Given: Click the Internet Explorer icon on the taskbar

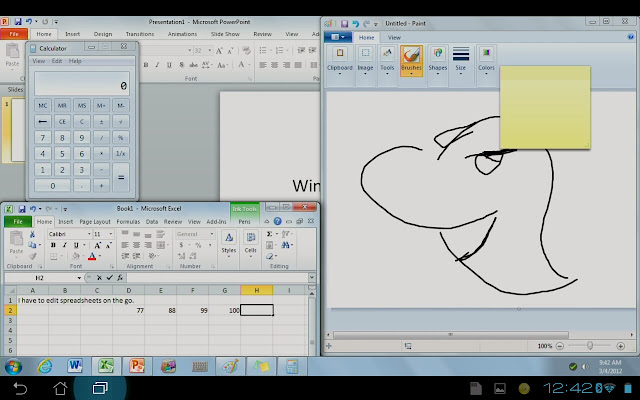Looking at the screenshot, I should click(x=44, y=366).
